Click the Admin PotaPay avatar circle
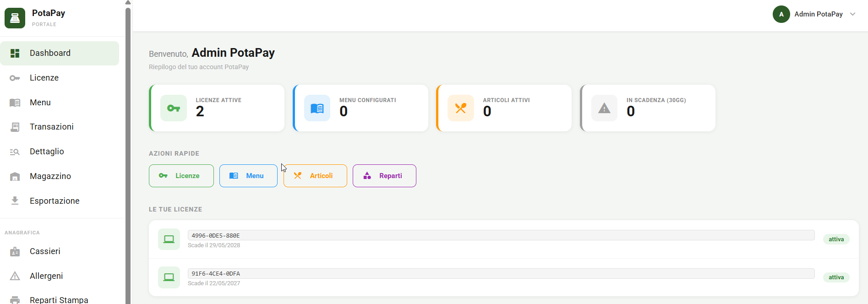This screenshot has height=304, width=868. coord(781,14)
